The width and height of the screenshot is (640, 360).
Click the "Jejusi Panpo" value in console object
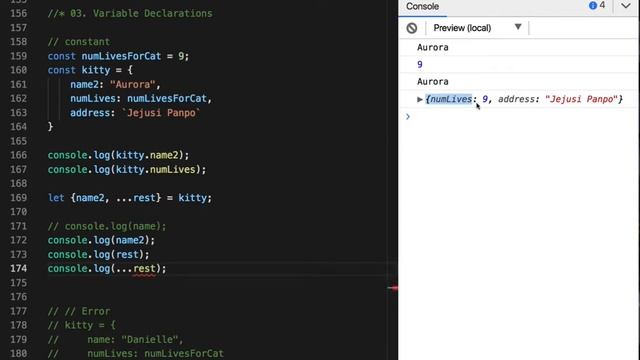pos(581,99)
